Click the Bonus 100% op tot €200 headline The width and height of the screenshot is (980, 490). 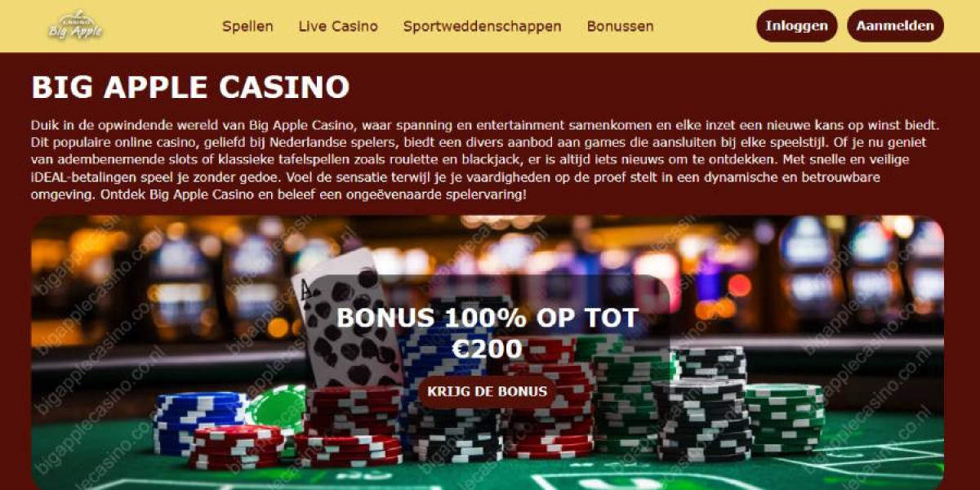487,333
